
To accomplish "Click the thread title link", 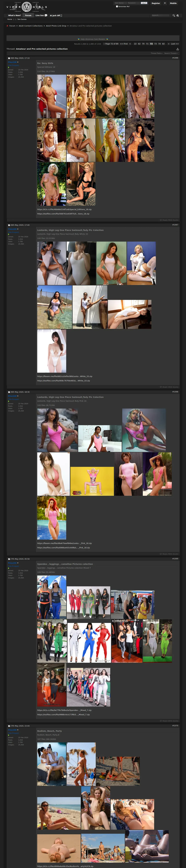I will click(42, 49).
